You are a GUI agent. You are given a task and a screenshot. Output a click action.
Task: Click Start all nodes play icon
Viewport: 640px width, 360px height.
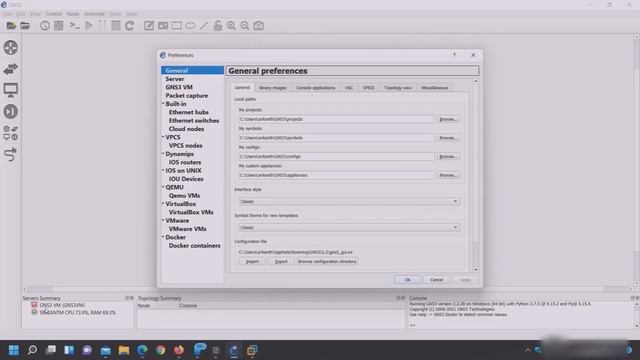[x=89, y=26]
